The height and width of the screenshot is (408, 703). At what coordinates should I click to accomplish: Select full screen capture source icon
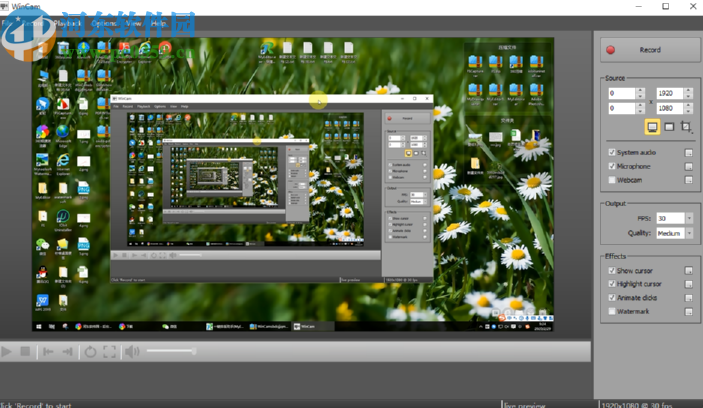click(x=652, y=127)
